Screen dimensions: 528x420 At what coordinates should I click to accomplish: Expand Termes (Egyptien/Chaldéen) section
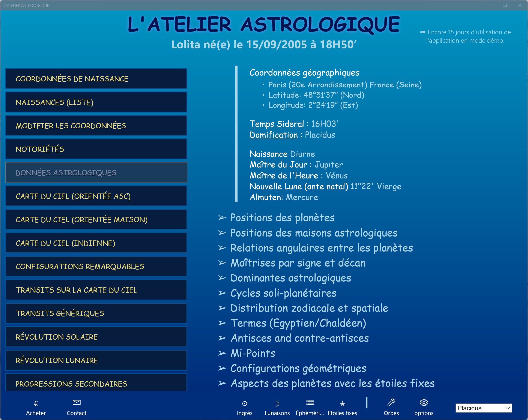click(x=298, y=323)
